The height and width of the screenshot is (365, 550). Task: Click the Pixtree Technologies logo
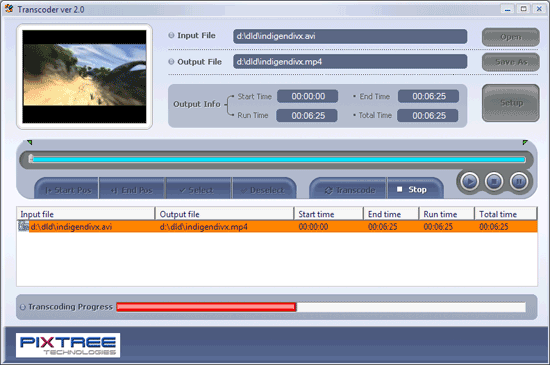[68, 345]
